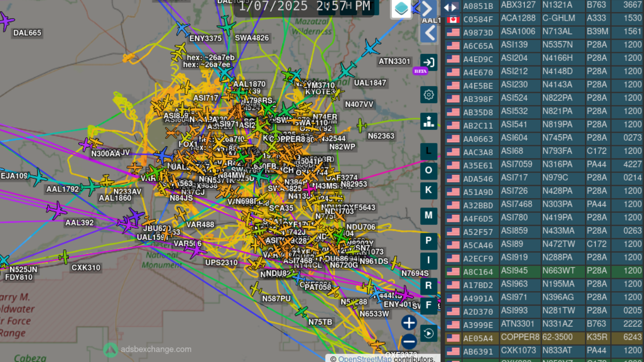Click registration N281TW in the table
This screenshot has width=644, height=362.
coord(558,311)
